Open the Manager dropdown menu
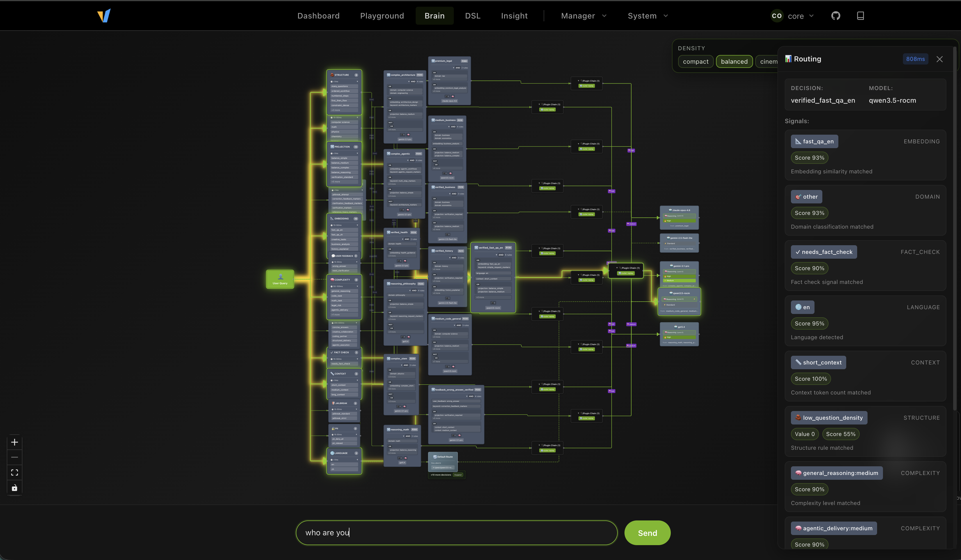This screenshot has height=560, width=961. click(x=583, y=16)
